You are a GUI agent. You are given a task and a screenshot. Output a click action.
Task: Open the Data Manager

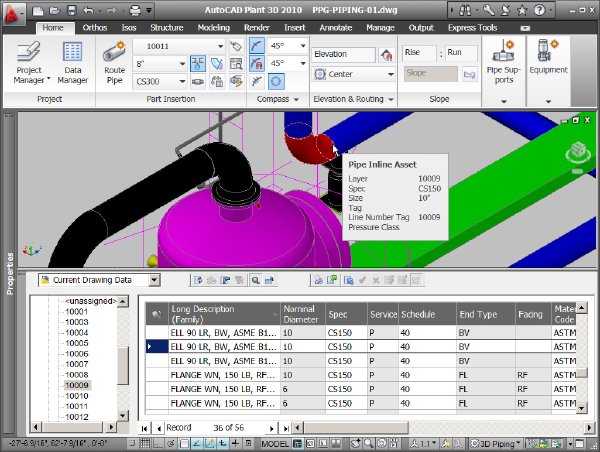73,62
